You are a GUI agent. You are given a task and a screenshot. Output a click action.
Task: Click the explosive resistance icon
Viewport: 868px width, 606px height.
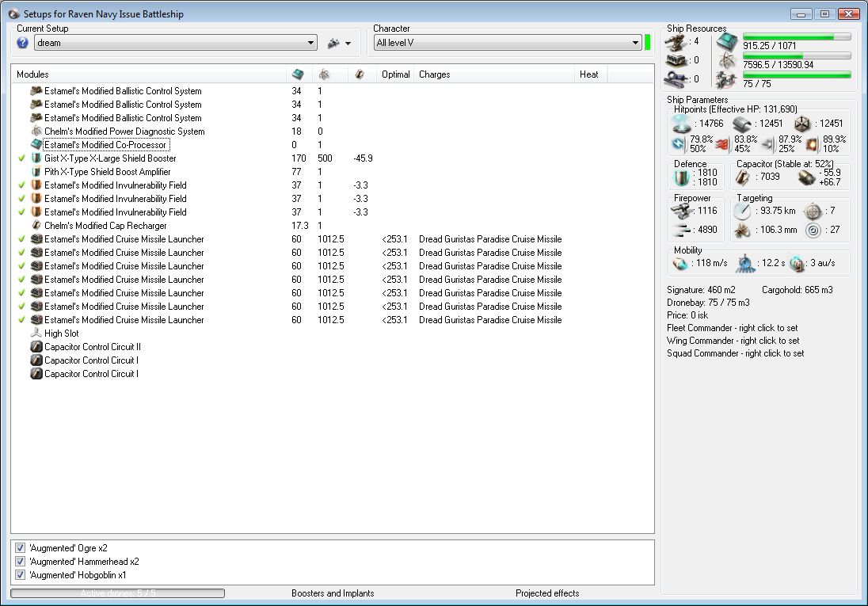click(x=812, y=145)
